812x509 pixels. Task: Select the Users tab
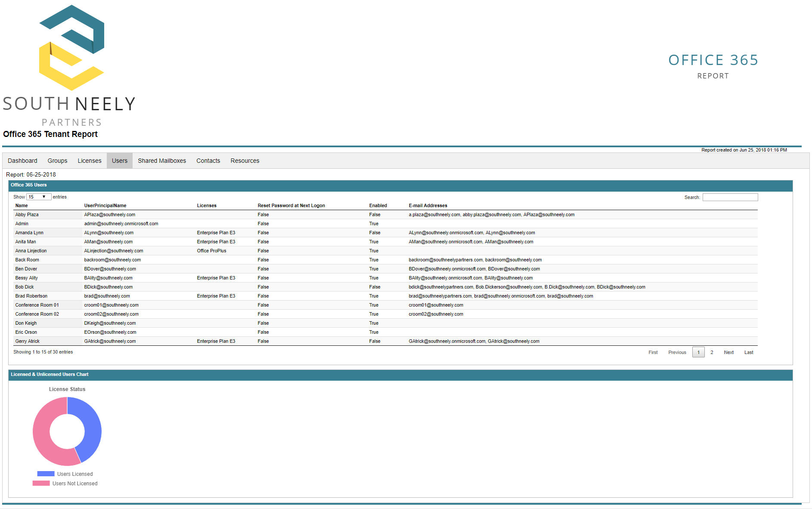(x=120, y=161)
